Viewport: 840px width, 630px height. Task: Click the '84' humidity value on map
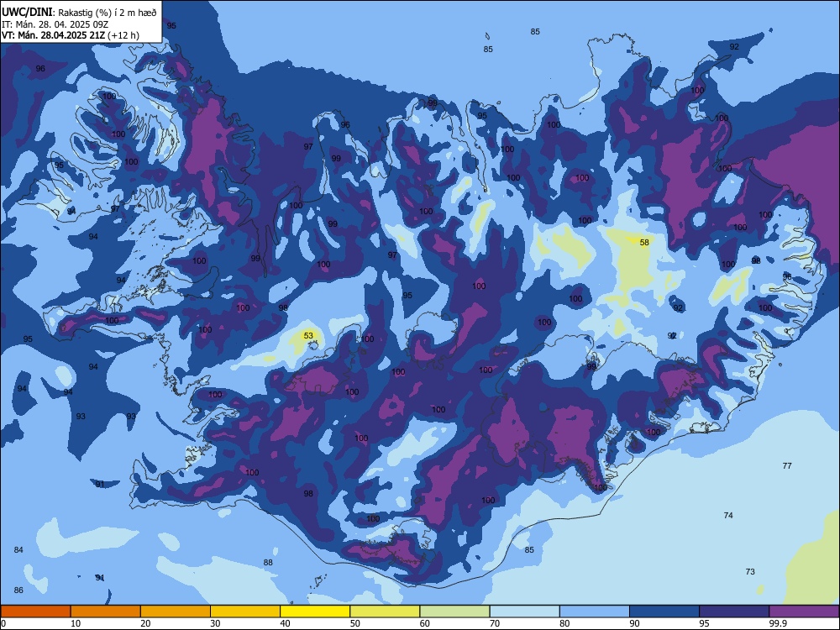pos(18,550)
